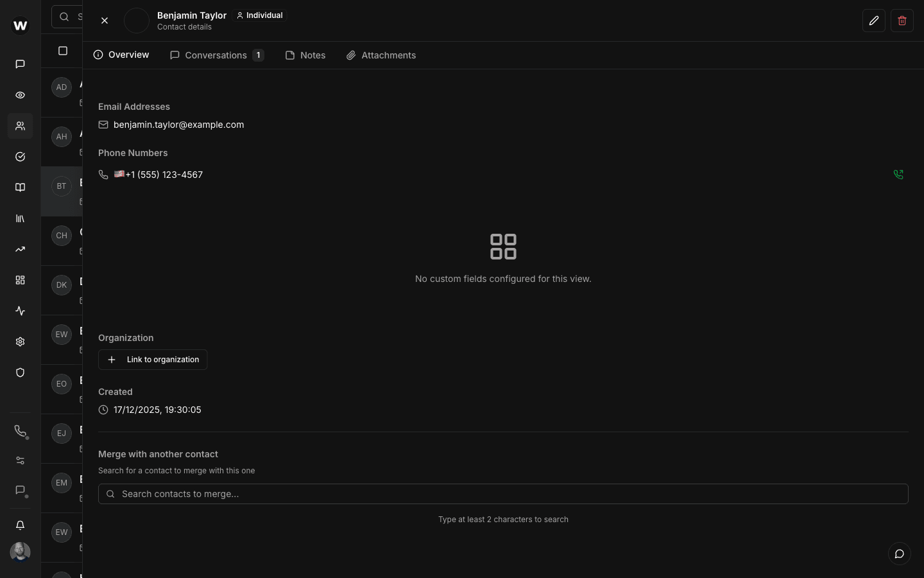Image resolution: width=924 pixels, height=578 pixels.
Task: Click the edit pencil icon for Benjamin Taylor
Action: click(x=873, y=21)
